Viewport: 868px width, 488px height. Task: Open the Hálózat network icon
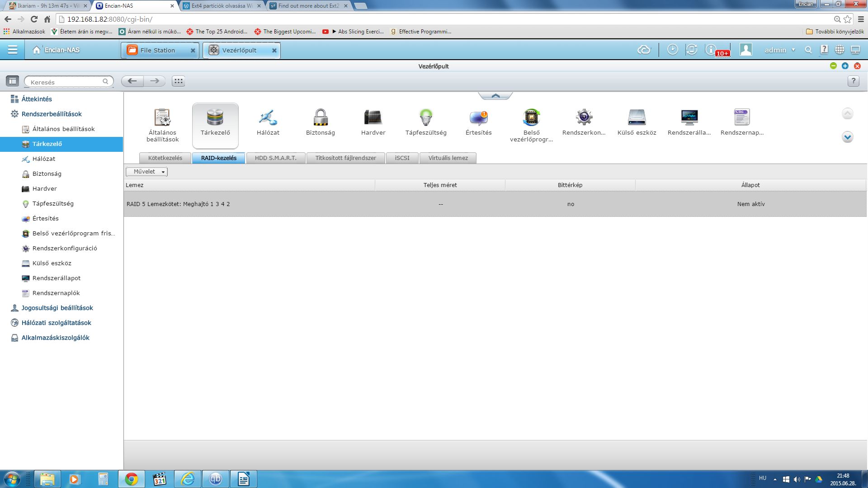(x=268, y=118)
